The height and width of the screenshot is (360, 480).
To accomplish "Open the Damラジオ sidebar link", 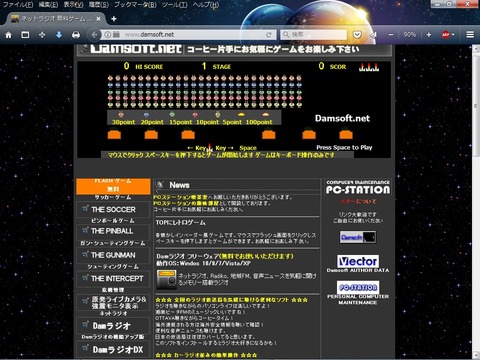I will tap(113, 326).
